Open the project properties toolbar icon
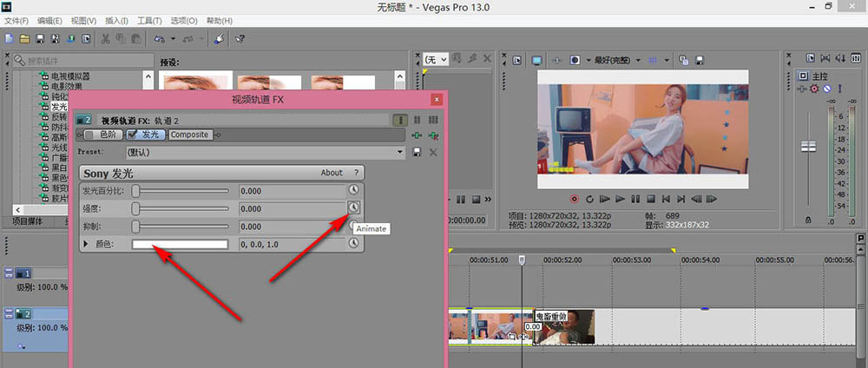 (86, 39)
